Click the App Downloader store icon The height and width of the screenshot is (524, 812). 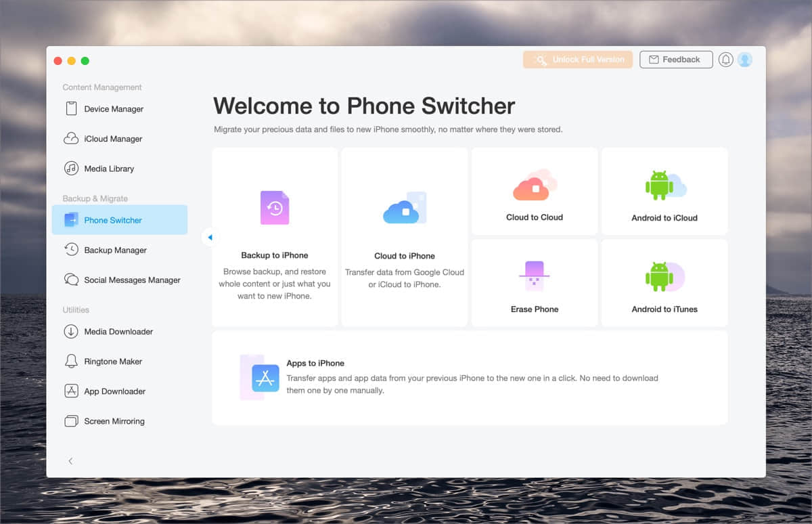71,391
